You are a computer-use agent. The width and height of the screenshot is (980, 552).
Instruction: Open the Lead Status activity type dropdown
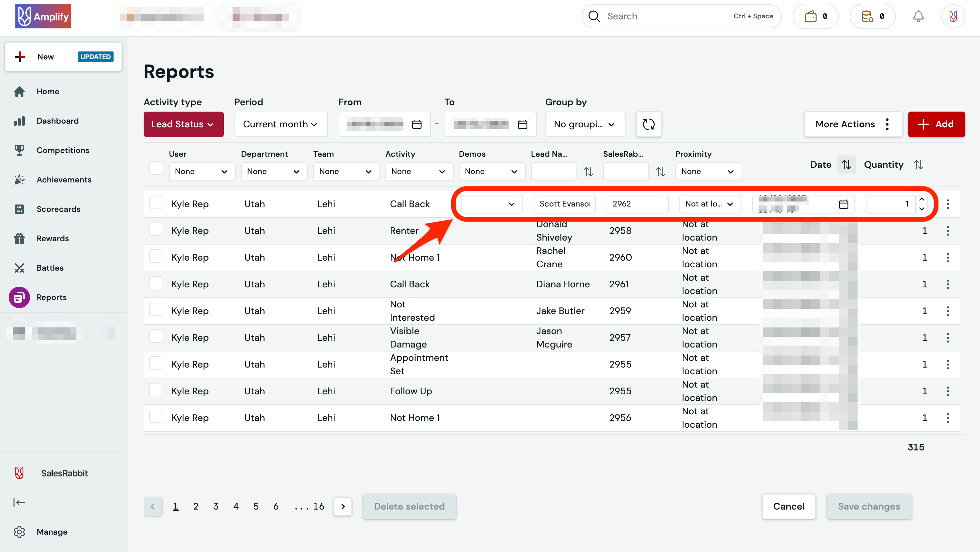click(x=183, y=124)
